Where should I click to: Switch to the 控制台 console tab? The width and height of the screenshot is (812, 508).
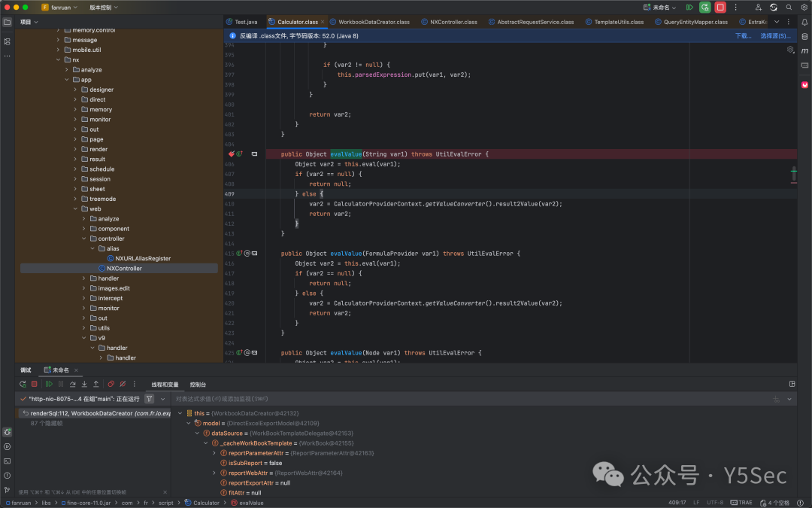(x=198, y=385)
